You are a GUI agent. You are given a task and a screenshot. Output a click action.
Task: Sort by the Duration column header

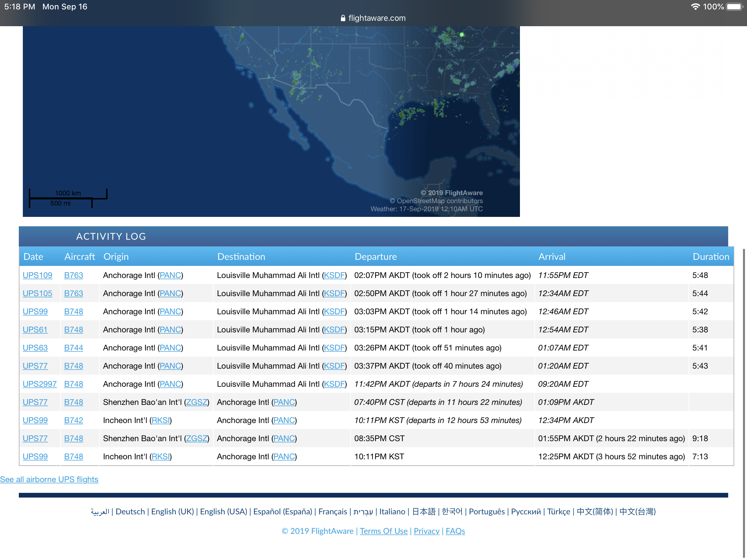point(711,257)
